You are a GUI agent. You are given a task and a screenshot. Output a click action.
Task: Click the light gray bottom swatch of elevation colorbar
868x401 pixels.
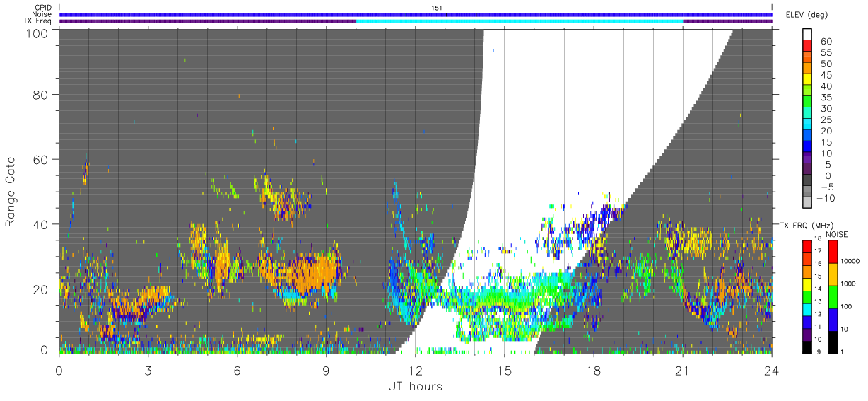click(x=807, y=202)
